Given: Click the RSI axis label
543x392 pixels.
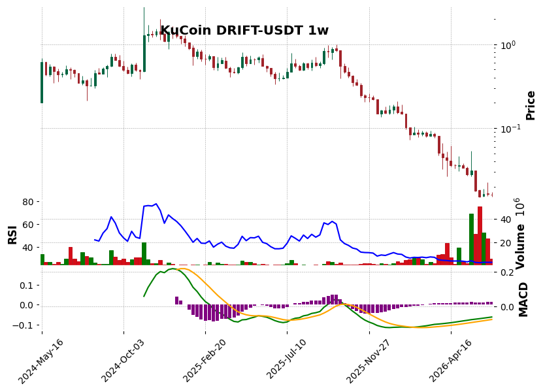Looking at the screenshot, I should click(x=12, y=235).
